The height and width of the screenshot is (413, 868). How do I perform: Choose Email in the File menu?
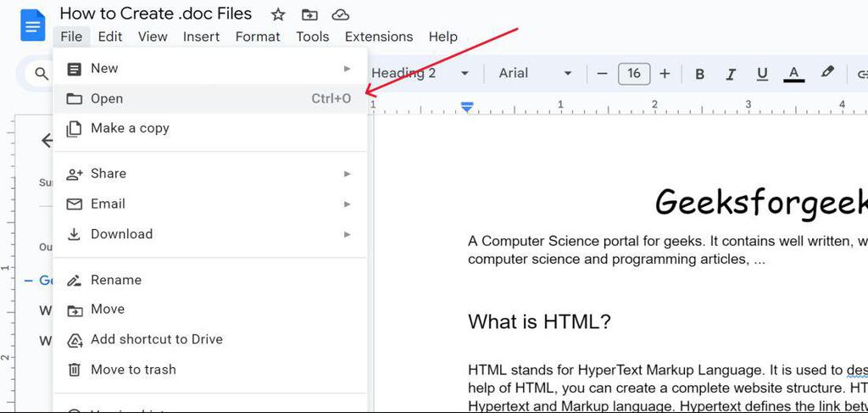(x=210, y=204)
